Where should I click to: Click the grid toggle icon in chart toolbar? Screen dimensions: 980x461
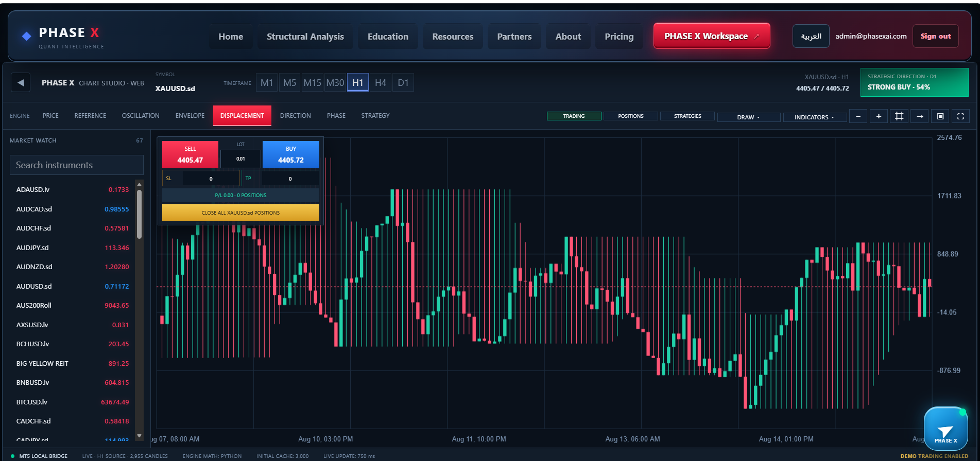click(x=899, y=116)
